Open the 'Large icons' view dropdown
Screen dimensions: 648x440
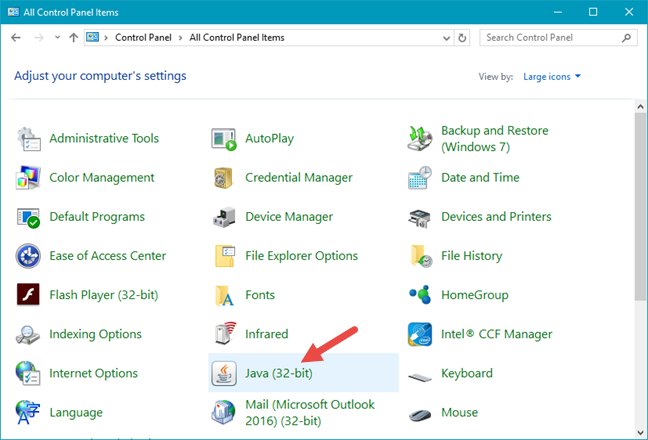[552, 76]
